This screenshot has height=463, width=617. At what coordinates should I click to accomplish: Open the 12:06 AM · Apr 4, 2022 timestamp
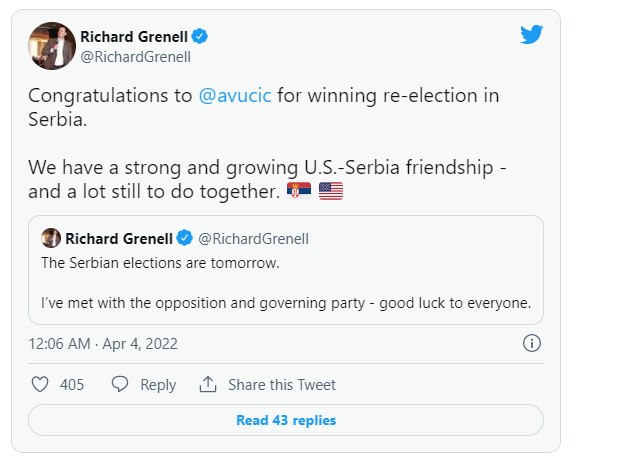[x=103, y=343]
